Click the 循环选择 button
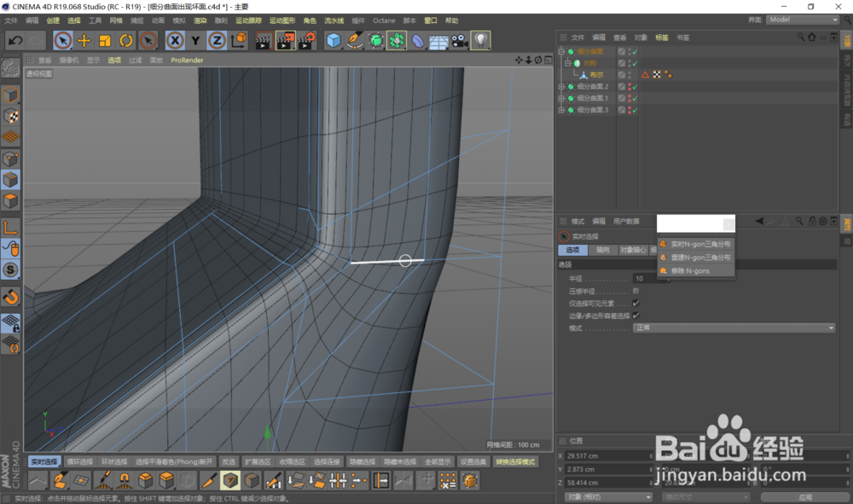Image resolution: width=853 pixels, height=504 pixels. [80, 462]
